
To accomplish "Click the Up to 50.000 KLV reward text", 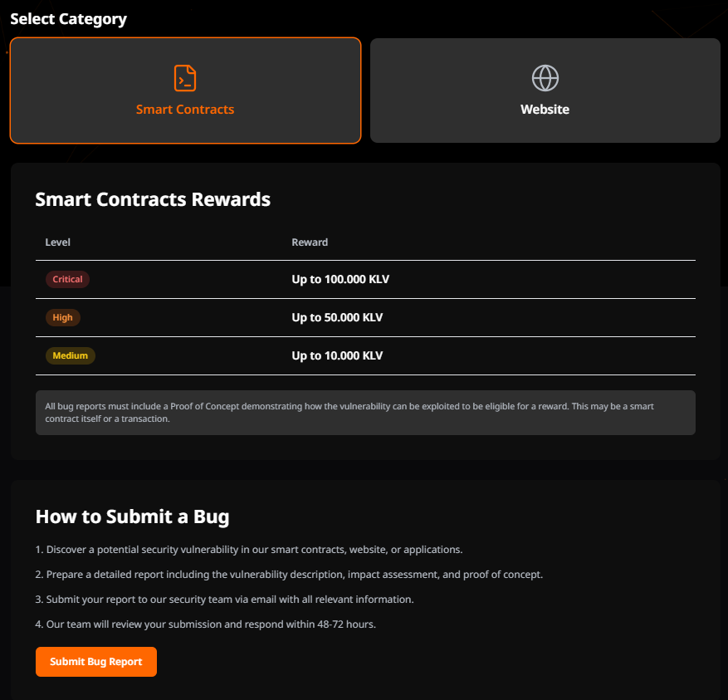I will pos(337,317).
